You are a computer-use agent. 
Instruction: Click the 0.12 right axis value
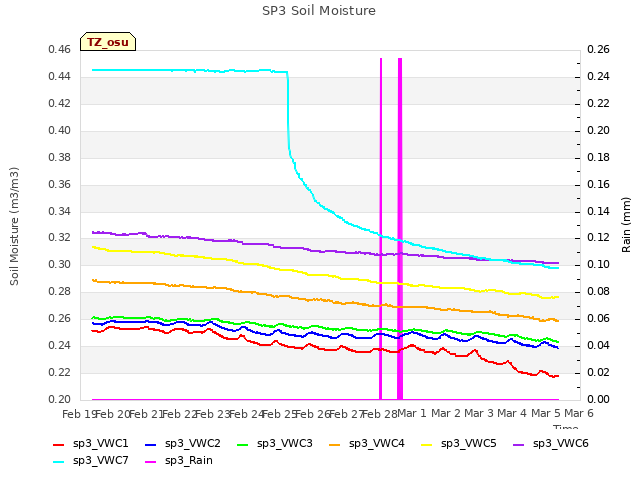[598, 238]
